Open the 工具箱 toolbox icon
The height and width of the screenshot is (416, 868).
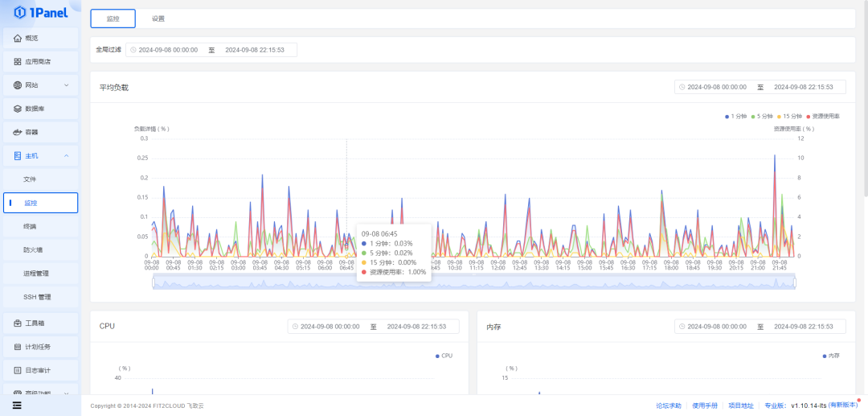pyautogui.click(x=18, y=323)
